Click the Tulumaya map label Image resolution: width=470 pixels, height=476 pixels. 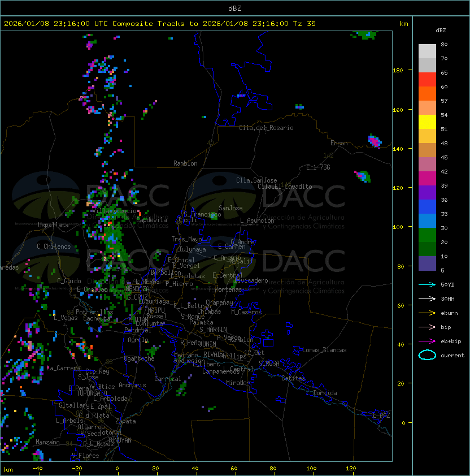(x=193, y=249)
